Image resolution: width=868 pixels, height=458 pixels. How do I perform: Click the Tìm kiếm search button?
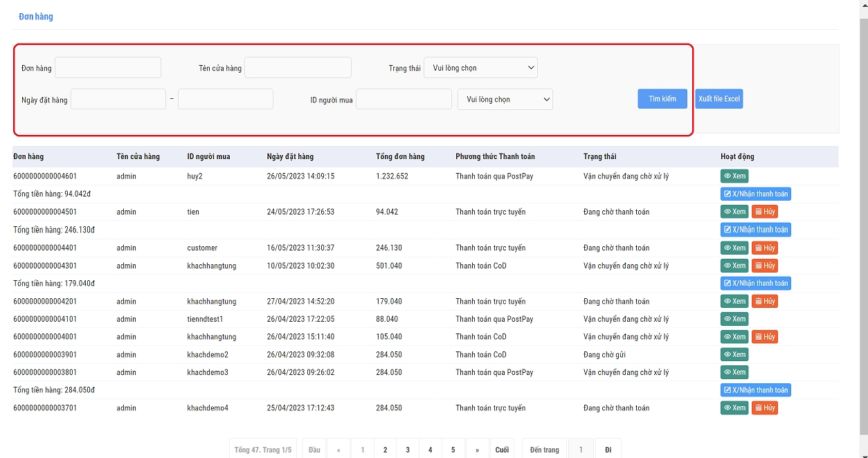pyautogui.click(x=662, y=99)
